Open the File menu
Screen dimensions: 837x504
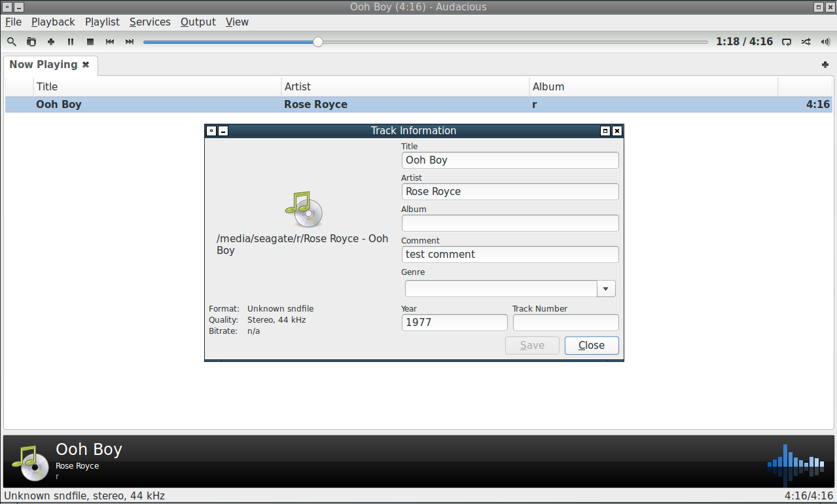[x=13, y=22]
